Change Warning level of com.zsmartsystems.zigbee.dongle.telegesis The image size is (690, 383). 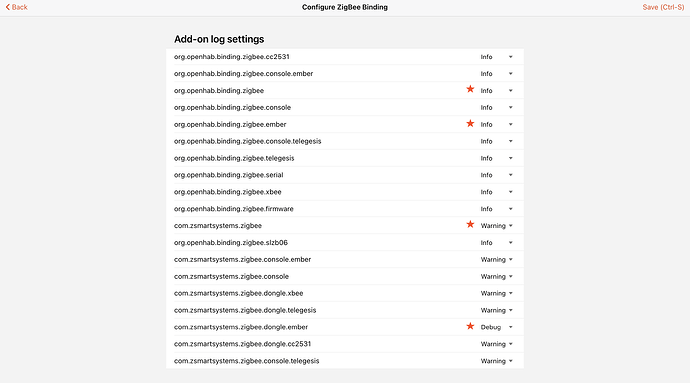click(x=496, y=310)
